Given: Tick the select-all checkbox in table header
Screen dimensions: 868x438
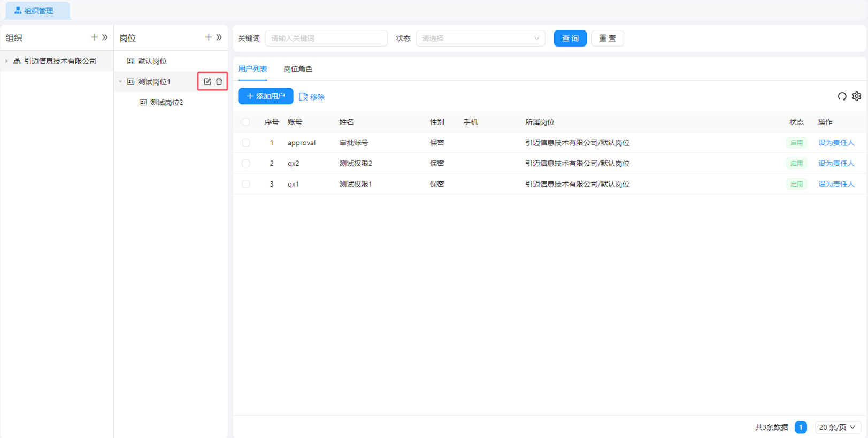Looking at the screenshot, I should [x=246, y=122].
